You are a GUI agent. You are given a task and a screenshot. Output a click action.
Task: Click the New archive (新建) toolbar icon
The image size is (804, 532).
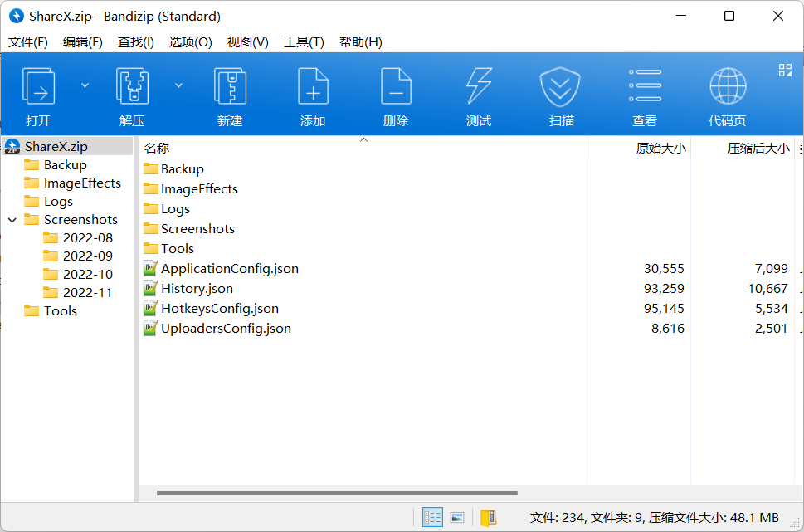click(230, 86)
